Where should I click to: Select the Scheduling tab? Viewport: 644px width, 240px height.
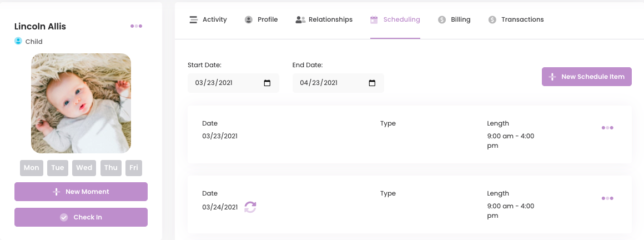coord(395,20)
